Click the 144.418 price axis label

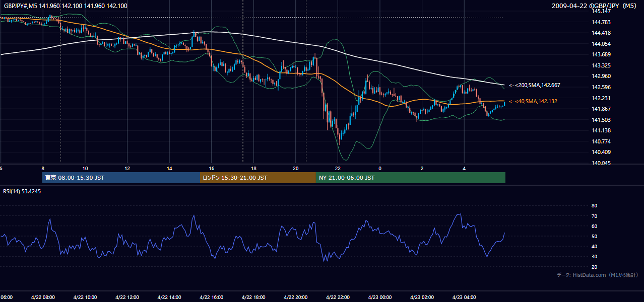click(601, 33)
